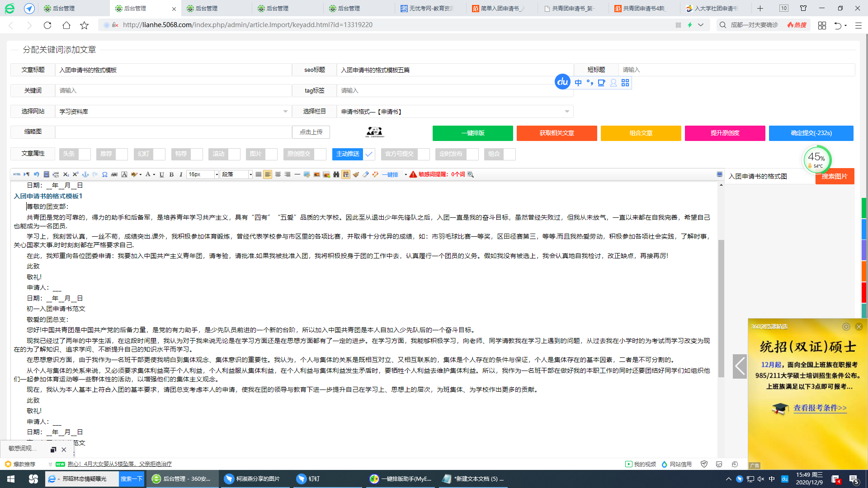This screenshot has height=488, width=868.
Task: Click the 获取相关文章 button
Action: tap(557, 133)
